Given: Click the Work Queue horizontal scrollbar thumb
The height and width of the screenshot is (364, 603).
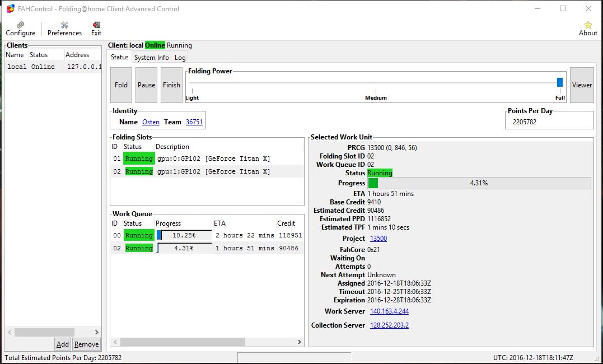Looking at the screenshot, I should coord(183,342).
